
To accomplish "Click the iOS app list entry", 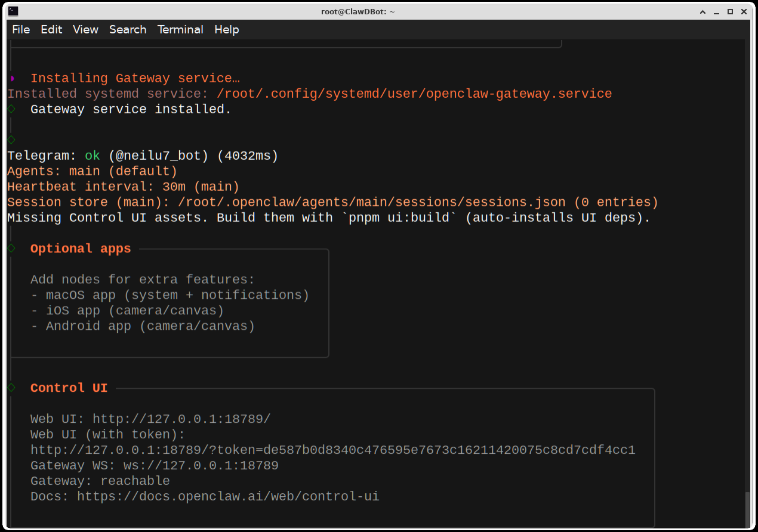I will coord(127,311).
